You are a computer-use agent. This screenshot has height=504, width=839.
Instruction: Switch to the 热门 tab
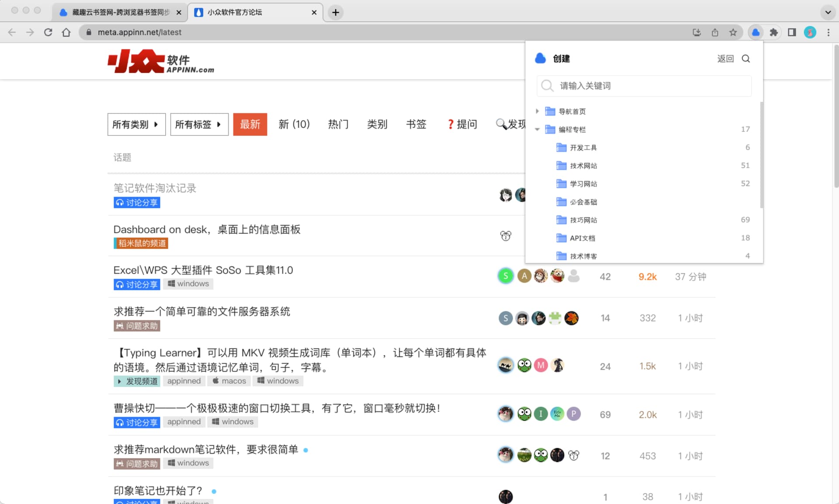(x=338, y=124)
